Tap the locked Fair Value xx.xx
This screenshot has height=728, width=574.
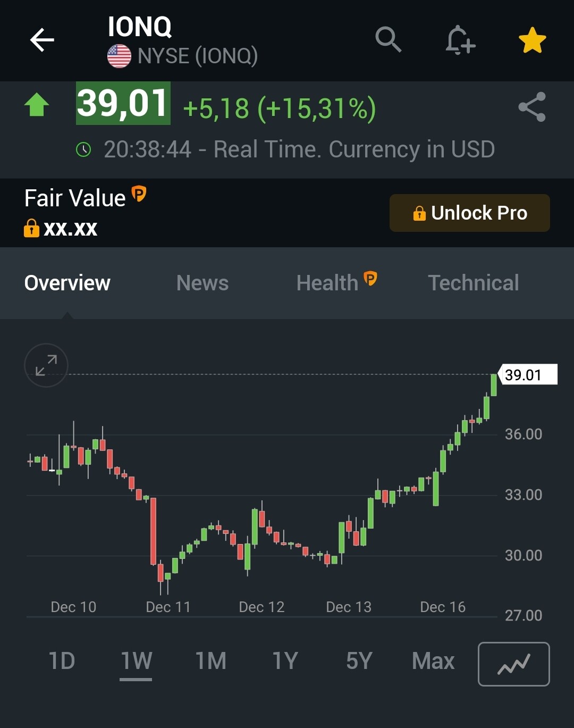click(x=61, y=229)
